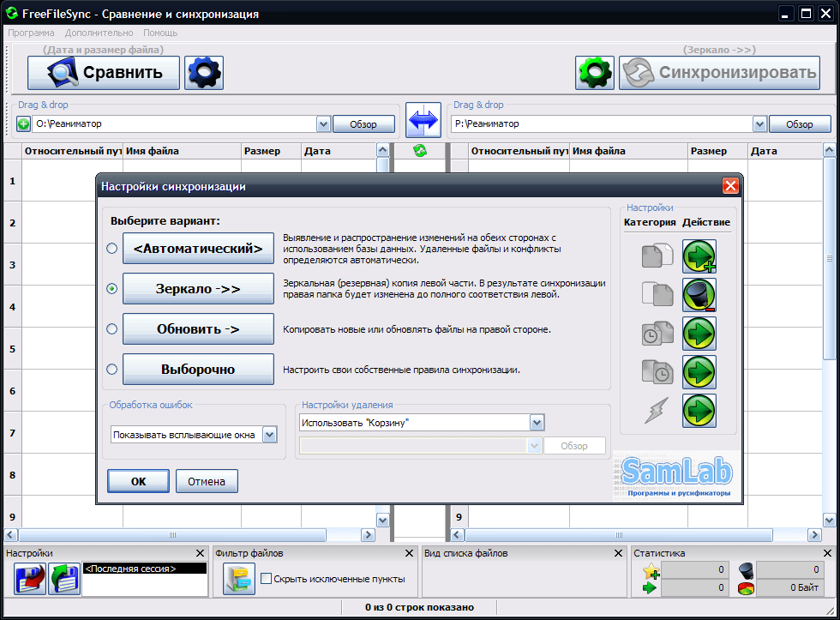The image size is (840, 620).
Task: Click the green arrow update-count icon in Статистика
Action: pos(650,588)
